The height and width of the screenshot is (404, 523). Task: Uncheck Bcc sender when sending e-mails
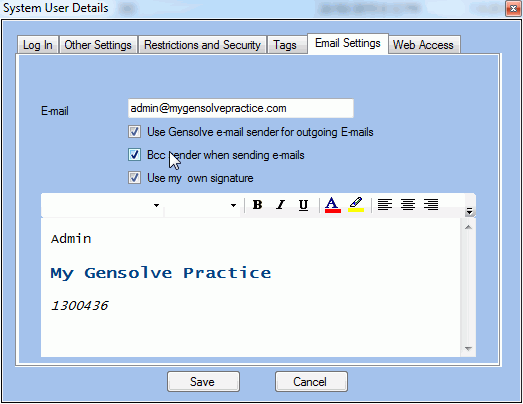click(x=134, y=155)
